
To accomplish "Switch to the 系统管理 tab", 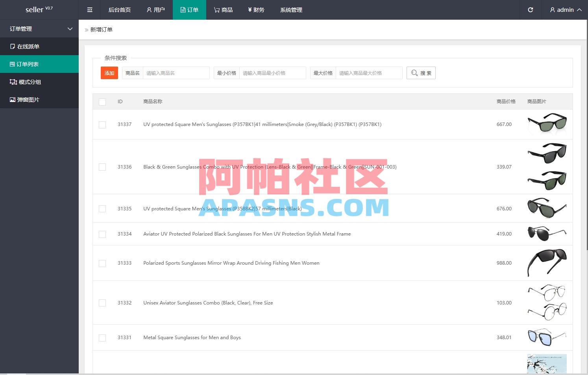I will [291, 10].
